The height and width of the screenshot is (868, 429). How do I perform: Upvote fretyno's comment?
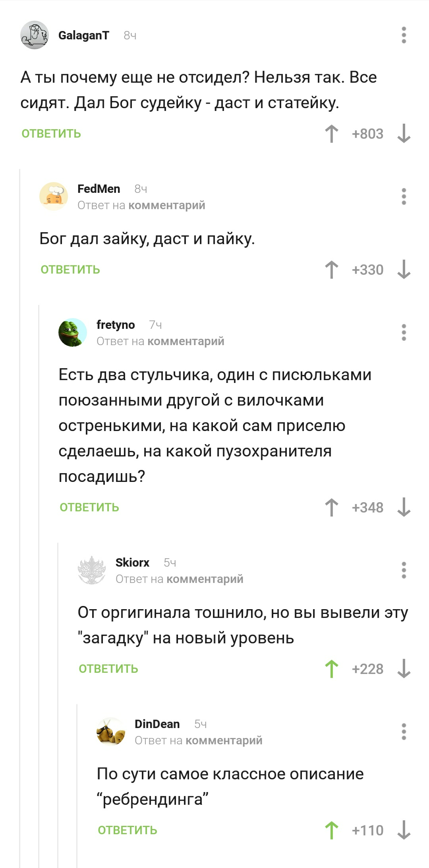(x=331, y=507)
